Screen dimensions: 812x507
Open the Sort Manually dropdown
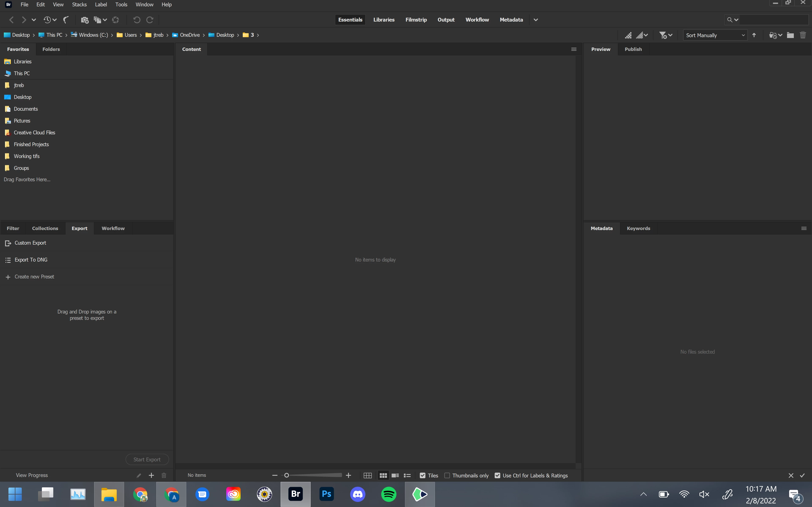tap(715, 35)
